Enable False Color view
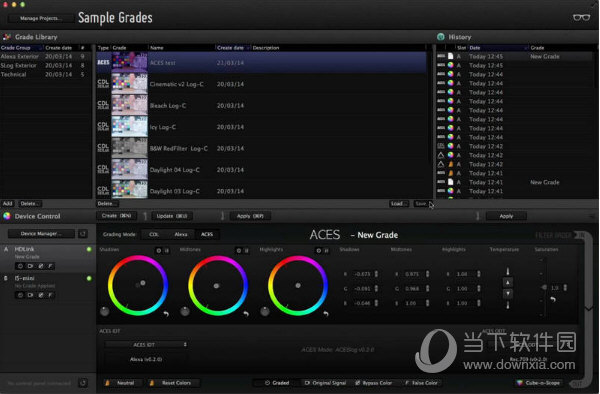Screen dimensions: 600x394 (x=421, y=383)
